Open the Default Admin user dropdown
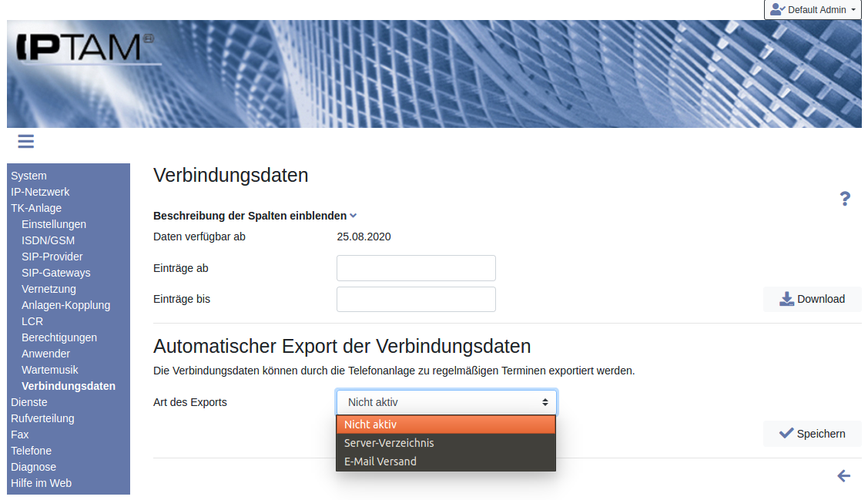The width and height of the screenshot is (868, 500). pyautogui.click(x=813, y=10)
